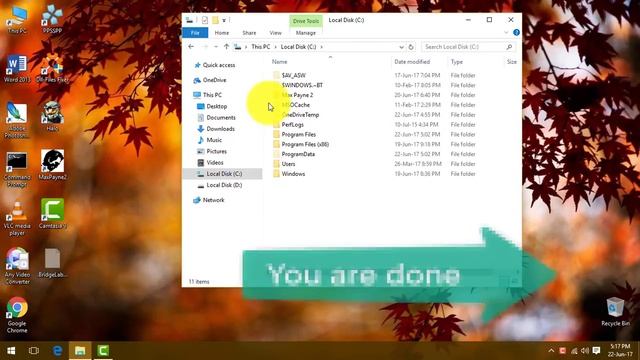Image resolution: width=640 pixels, height=360 pixels.
Task: Select OneDrive in the navigation pane
Action: tap(214, 80)
